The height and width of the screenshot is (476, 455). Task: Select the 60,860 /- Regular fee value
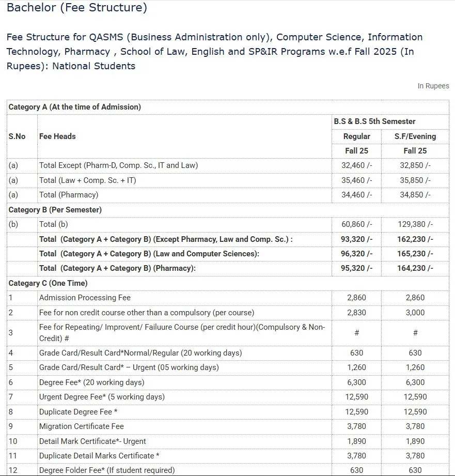click(x=356, y=224)
